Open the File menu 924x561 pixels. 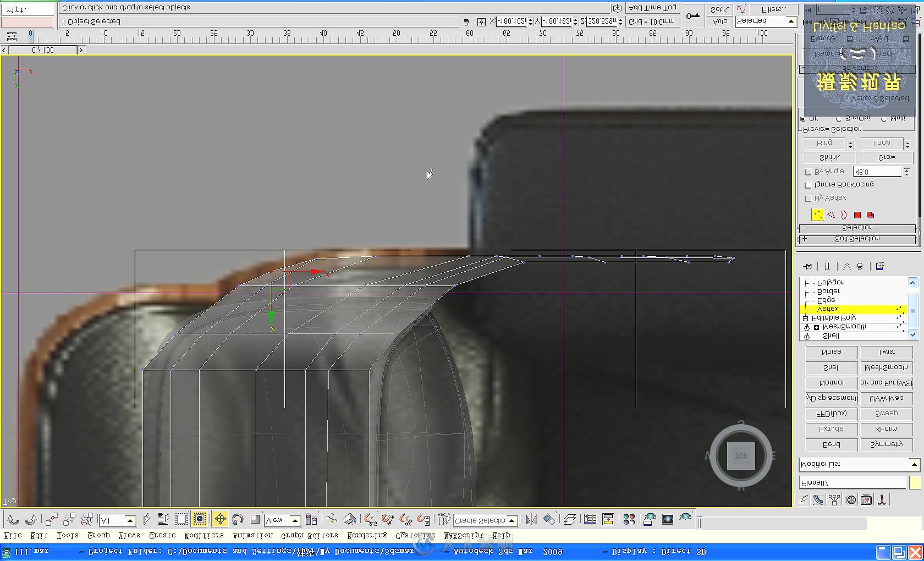[x=13, y=536]
